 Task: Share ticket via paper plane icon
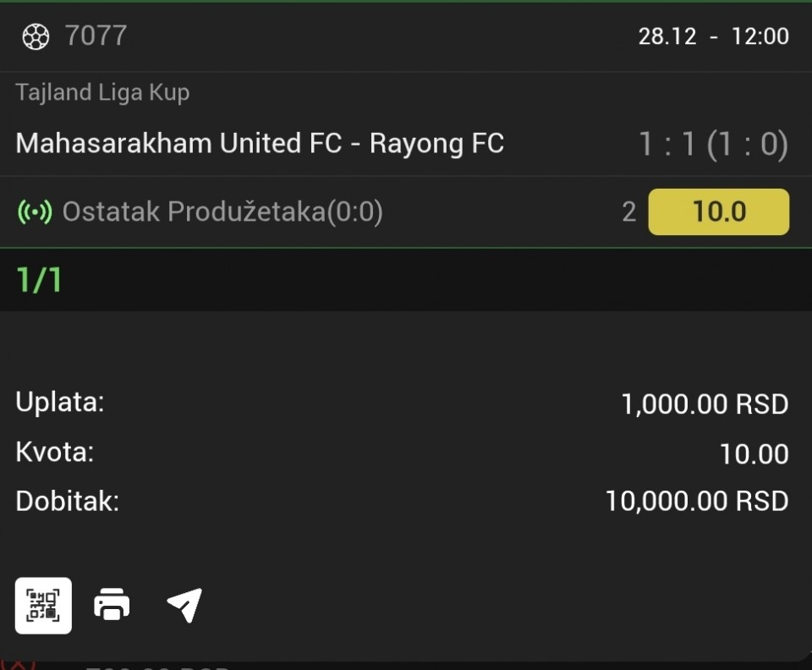(184, 606)
